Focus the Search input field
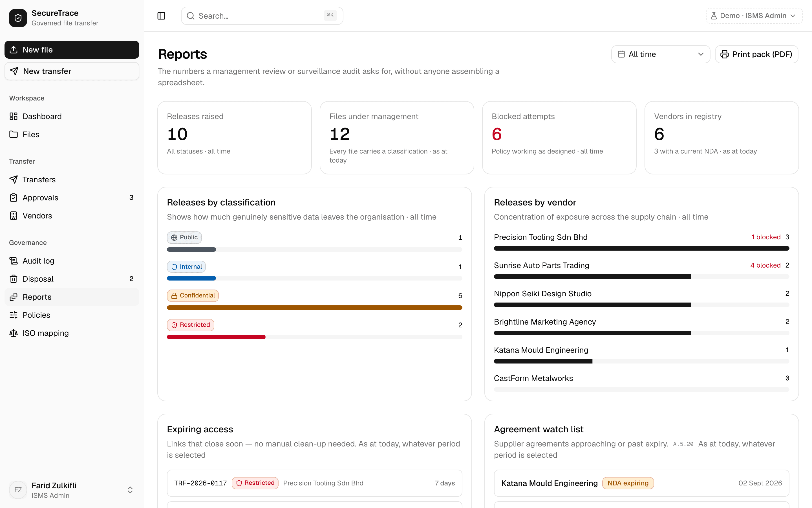Viewport: 812px width, 508px height. 262,16
